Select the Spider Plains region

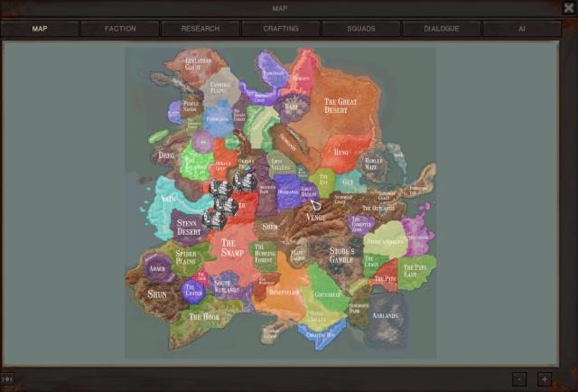186,257
